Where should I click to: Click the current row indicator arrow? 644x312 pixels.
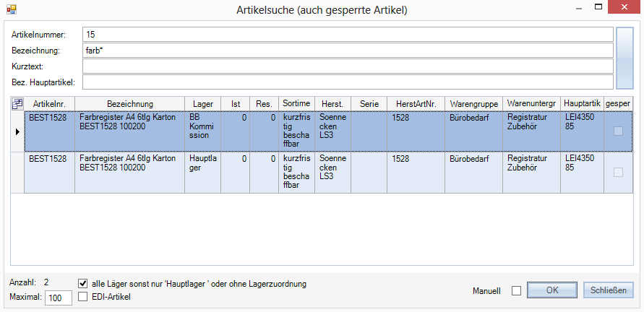pyautogui.click(x=17, y=131)
